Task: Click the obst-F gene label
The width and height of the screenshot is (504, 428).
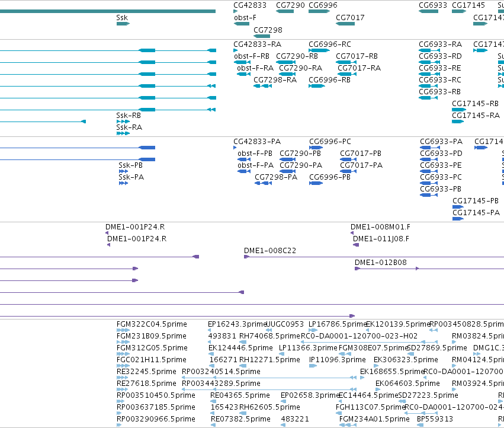Action: pos(245,18)
